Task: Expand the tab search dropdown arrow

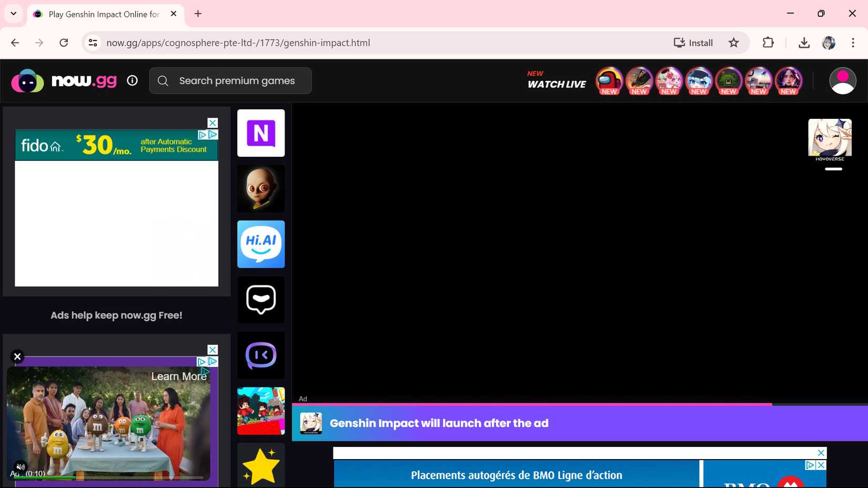Action: (14, 14)
